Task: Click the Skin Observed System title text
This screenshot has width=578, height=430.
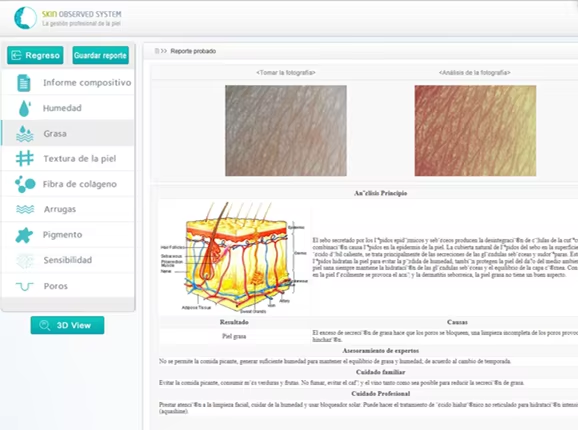Action: (81, 14)
